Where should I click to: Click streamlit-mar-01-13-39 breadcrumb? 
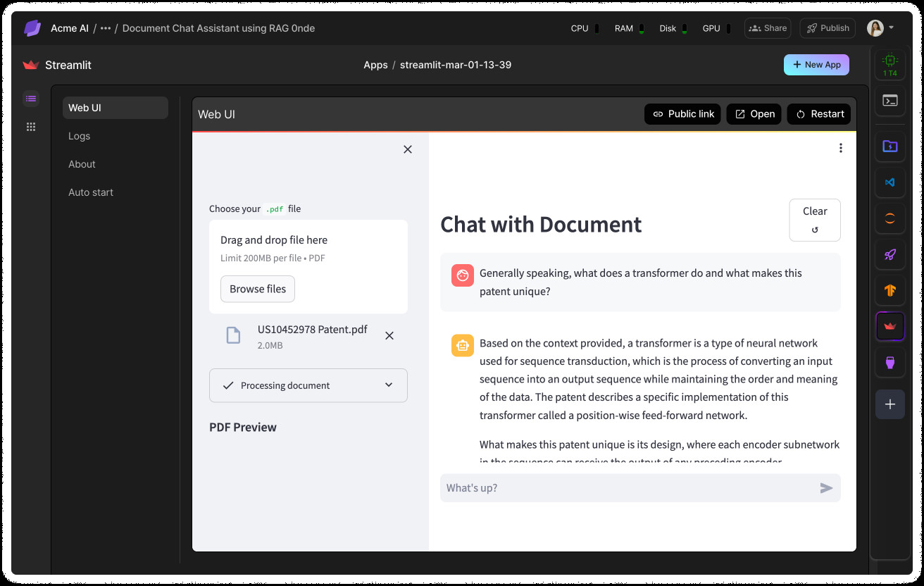[x=456, y=65]
